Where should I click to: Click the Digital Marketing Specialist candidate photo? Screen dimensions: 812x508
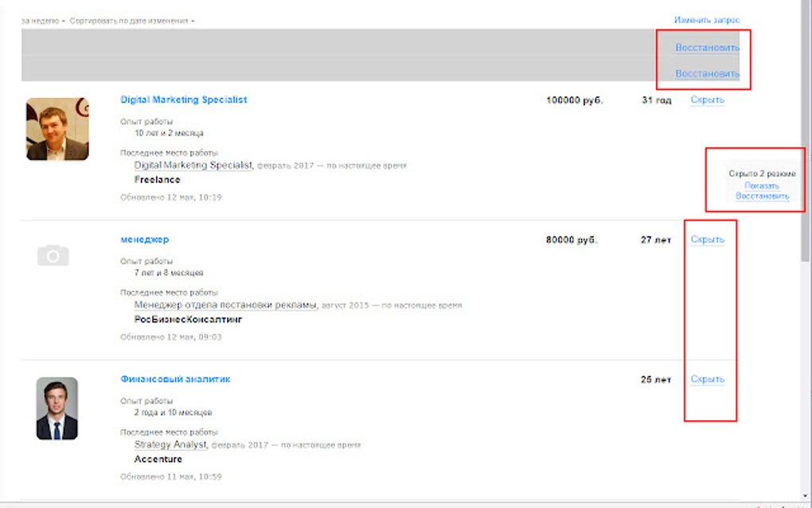point(57,129)
